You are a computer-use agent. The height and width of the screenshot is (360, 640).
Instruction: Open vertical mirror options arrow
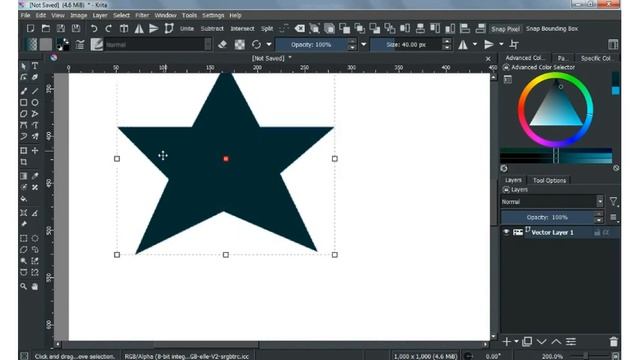(x=501, y=44)
